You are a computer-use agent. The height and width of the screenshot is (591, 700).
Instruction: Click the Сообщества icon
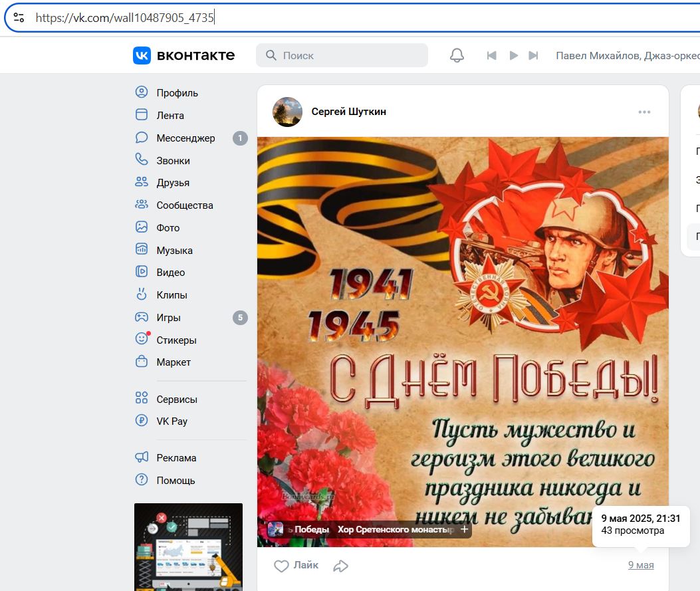142,205
